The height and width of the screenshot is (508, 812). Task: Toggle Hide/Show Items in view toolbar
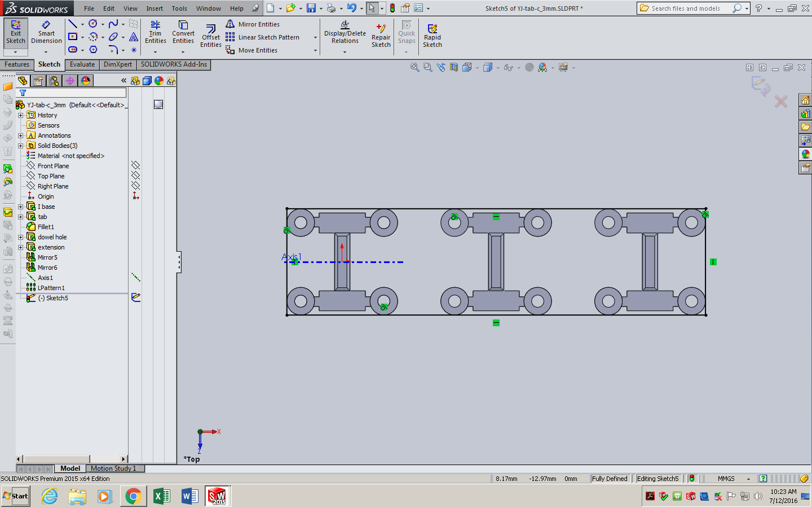(x=509, y=67)
